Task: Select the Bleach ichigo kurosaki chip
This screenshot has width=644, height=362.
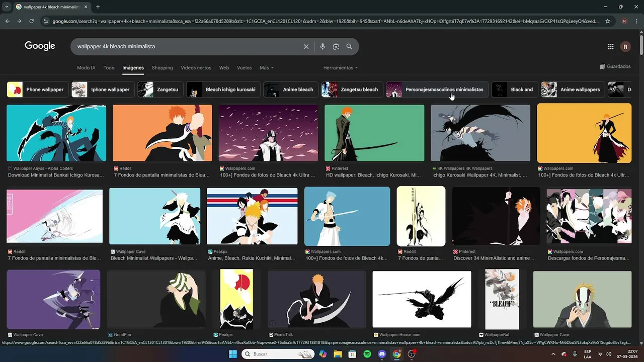Action: 223,89
